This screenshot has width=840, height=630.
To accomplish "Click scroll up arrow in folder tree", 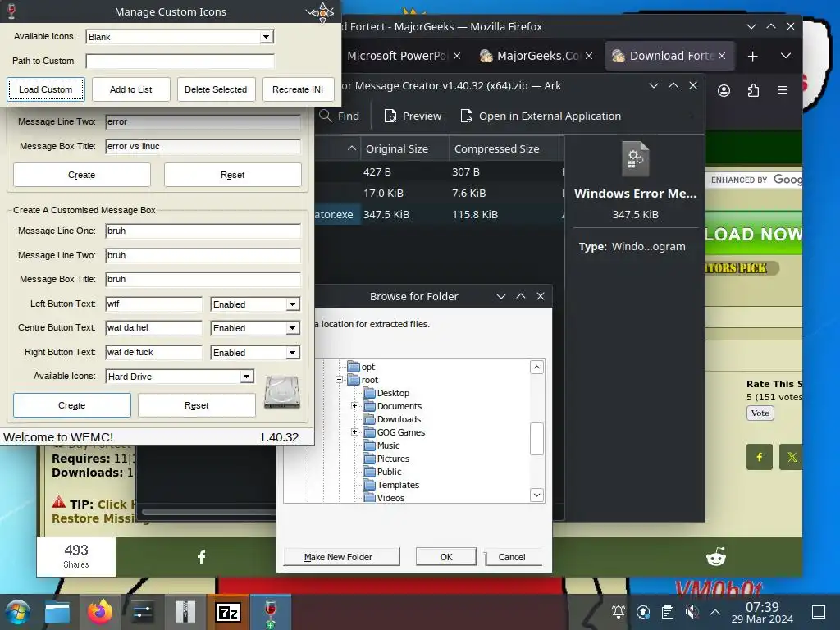I will click(x=536, y=367).
